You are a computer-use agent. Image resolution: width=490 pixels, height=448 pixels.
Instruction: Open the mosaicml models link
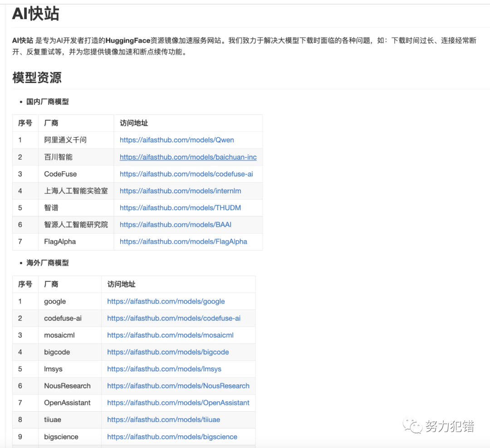click(170, 335)
